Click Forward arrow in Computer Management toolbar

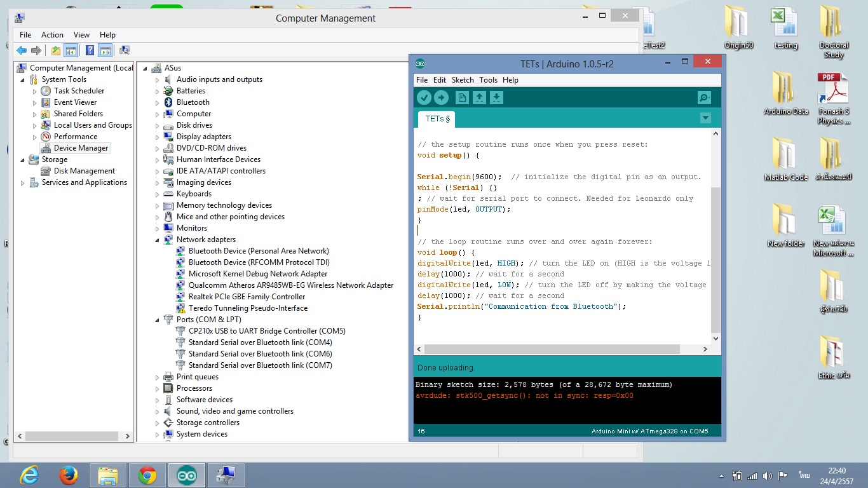(36, 50)
